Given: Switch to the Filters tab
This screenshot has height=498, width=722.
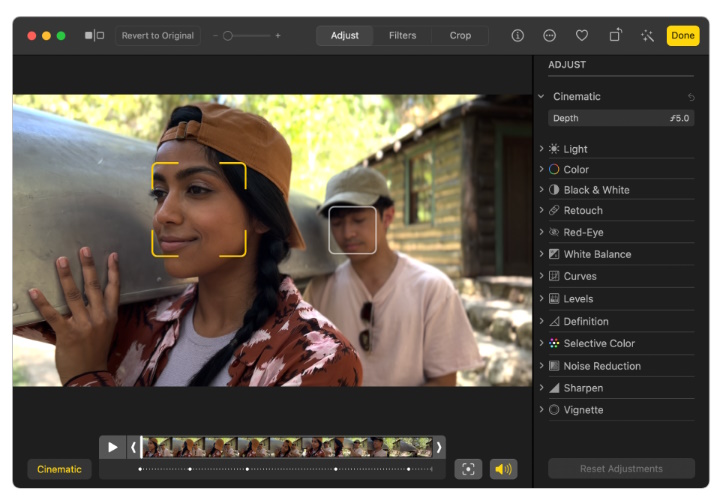Looking at the screenshot, I should [x=402, y=35].
